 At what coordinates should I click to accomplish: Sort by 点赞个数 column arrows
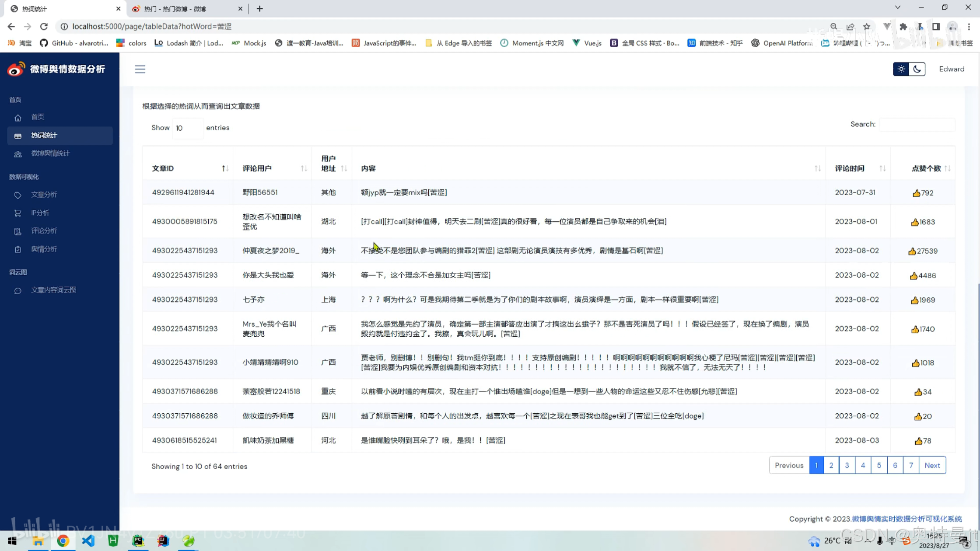click(x=947, y=168)
